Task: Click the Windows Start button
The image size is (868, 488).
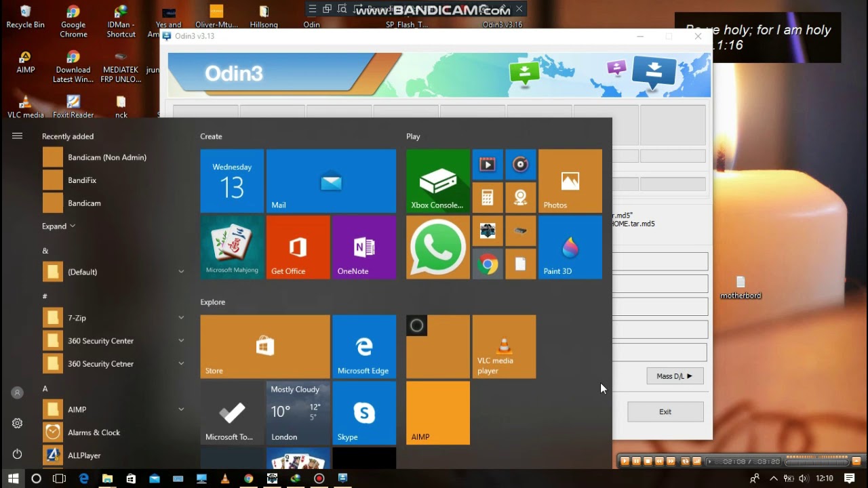Action: [13, 478]
